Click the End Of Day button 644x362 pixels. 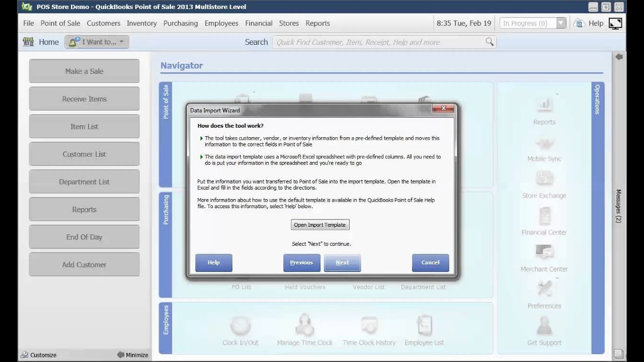(x=84, y=237)
